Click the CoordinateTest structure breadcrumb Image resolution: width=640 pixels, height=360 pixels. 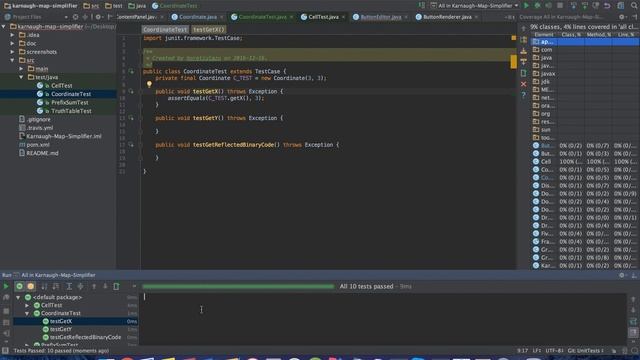(165, 30)
